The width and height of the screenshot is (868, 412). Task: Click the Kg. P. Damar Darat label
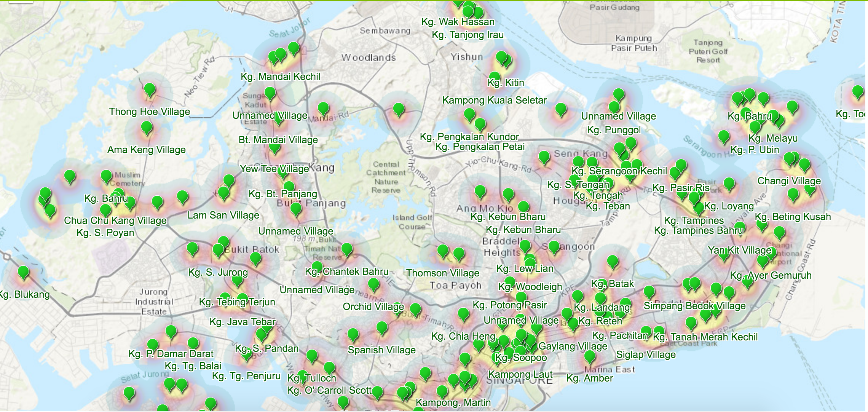pos(171,354)
